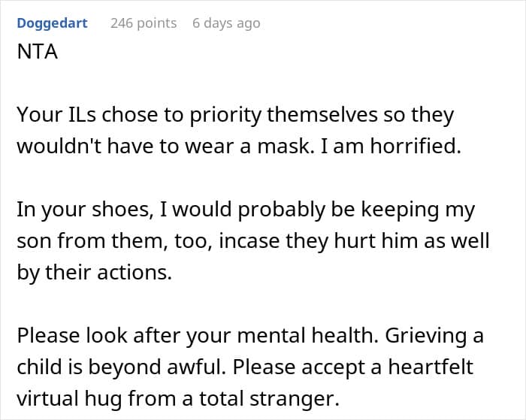Screen dimensions: 526x420
Task: Click the NTA verdict text
Action: click(38, 52)
